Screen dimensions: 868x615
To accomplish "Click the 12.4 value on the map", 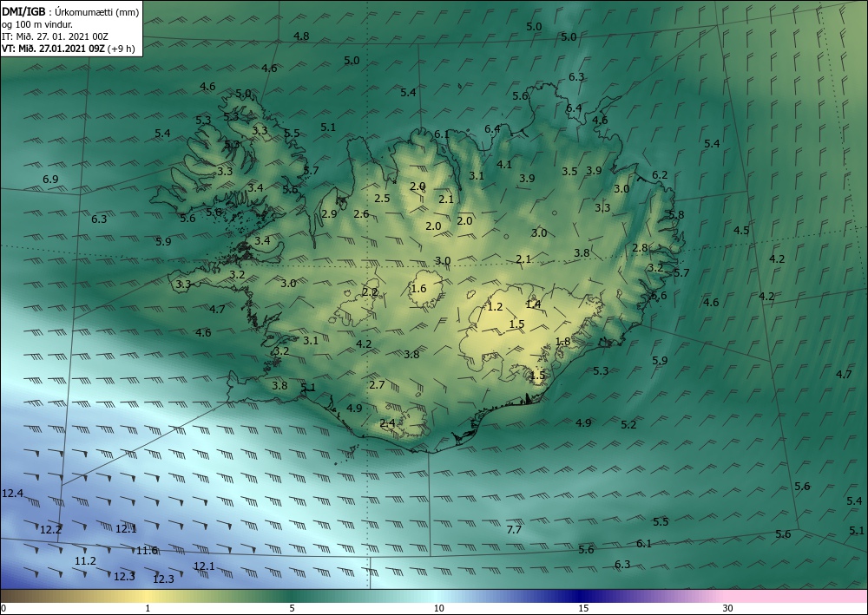I will pos(12,493).
